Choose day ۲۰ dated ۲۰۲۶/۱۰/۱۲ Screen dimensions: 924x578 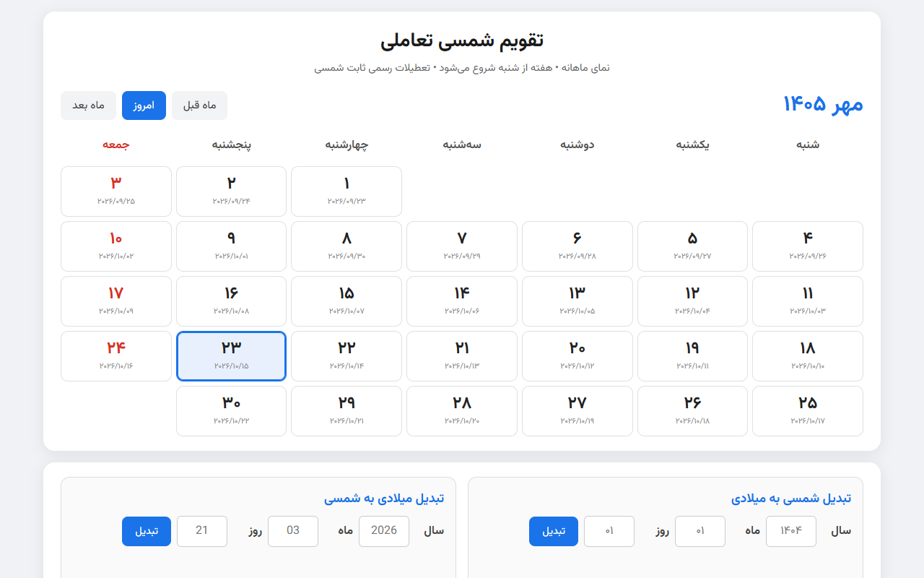click(x=577, y=356)
